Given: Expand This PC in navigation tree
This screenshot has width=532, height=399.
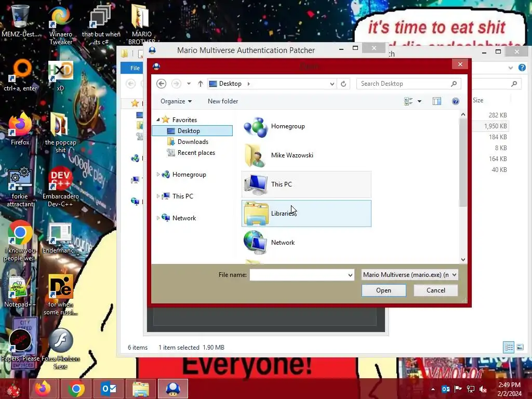Looking at the screenshot, I should click(x=158, y=196).
